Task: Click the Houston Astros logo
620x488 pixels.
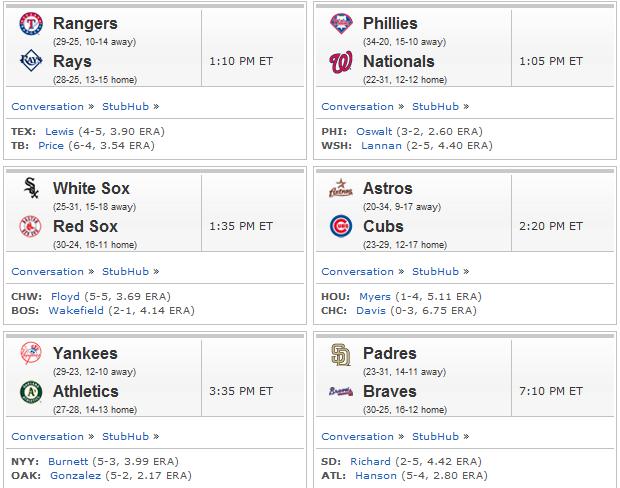Action: click(341, 188)
